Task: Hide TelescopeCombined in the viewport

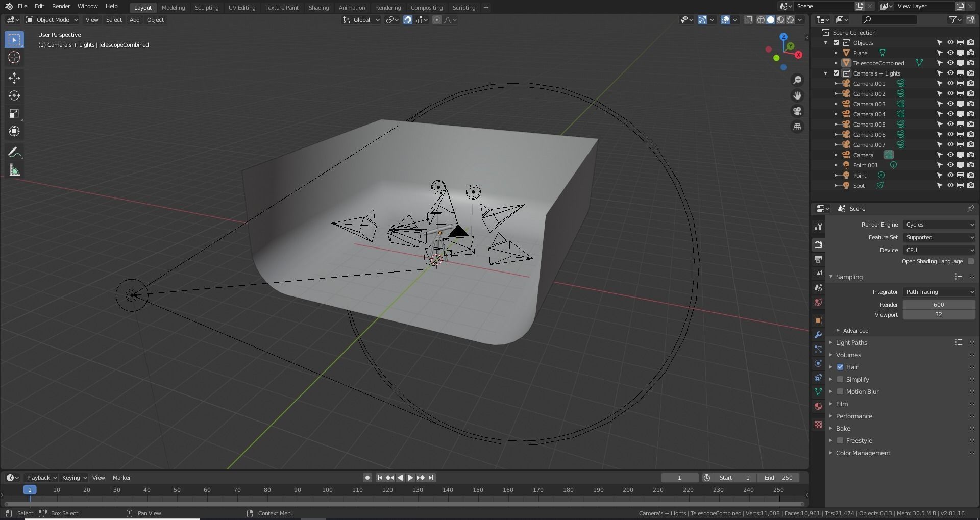Action: [950, 63]
